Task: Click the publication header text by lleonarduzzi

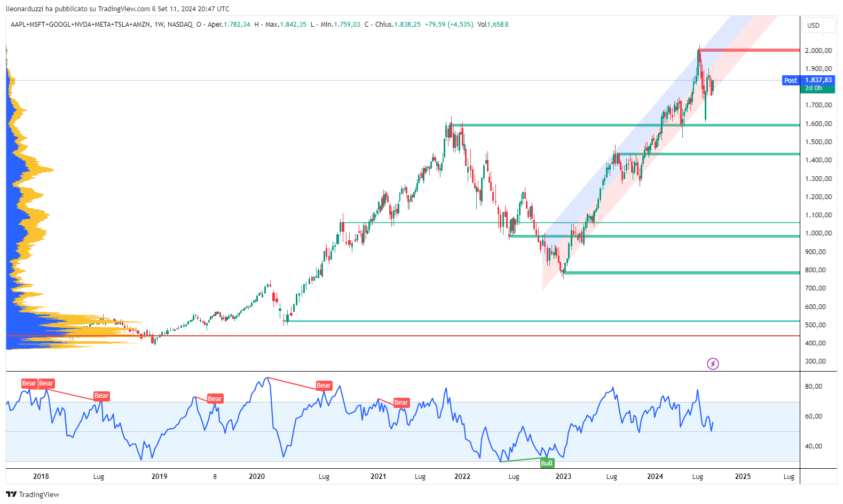Action: (x=117, y=9)
